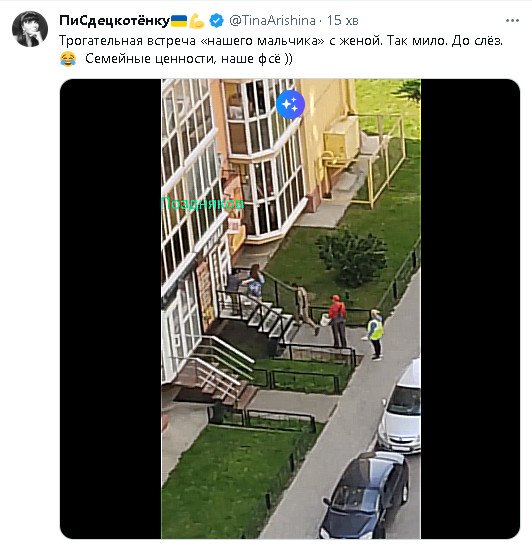Play the embedded video by clicking its center

(x=290, y=309)
